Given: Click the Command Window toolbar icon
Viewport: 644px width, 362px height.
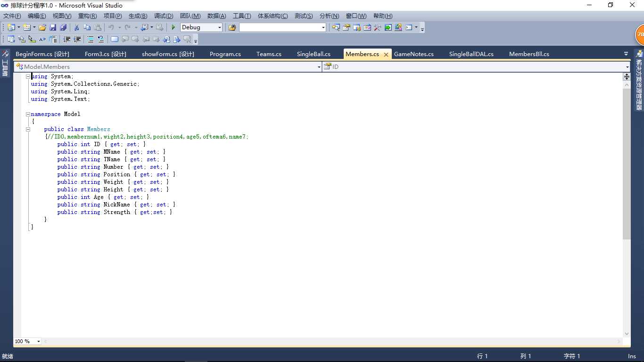Looking at the screenshot, I should (409, 27).
